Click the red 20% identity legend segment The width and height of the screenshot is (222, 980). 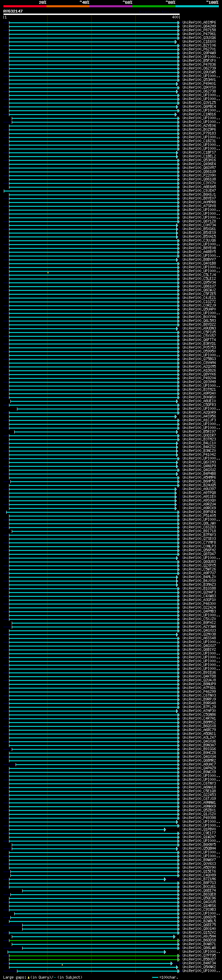(25, 6)
